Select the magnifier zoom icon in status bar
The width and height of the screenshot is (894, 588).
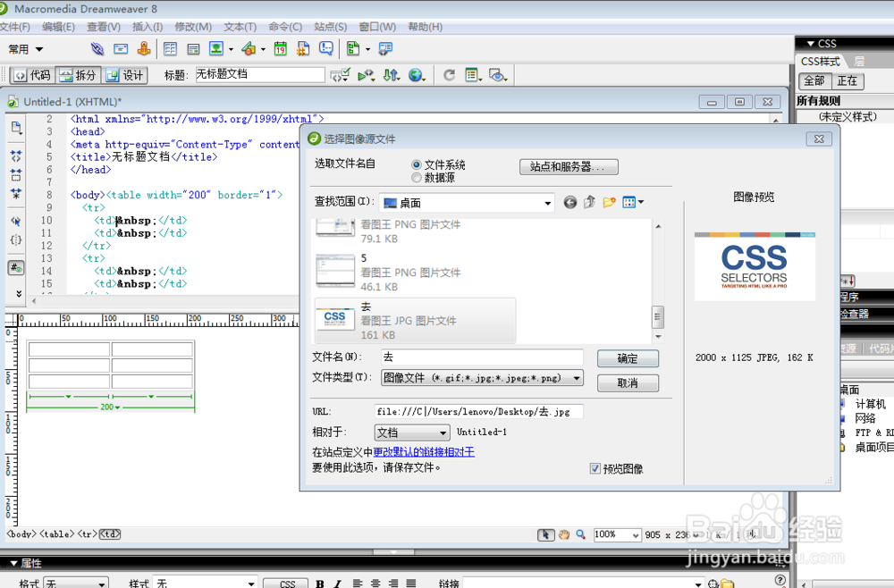pyautogui.click(x=579, y=534)
